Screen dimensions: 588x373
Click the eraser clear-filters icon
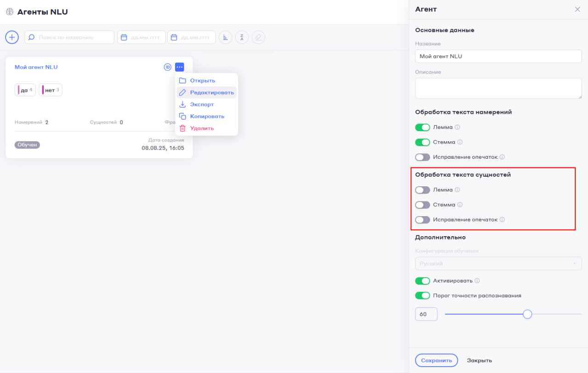click(x=258, y=37)
